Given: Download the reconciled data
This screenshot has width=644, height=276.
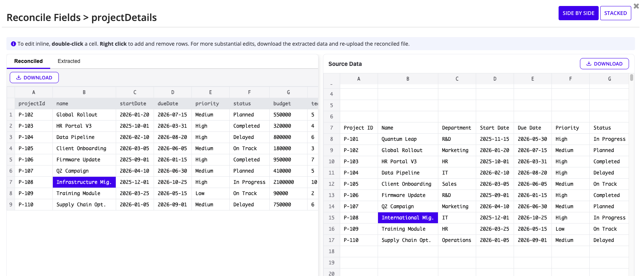Looking at the screenshot, I should (x=34, y=78).
